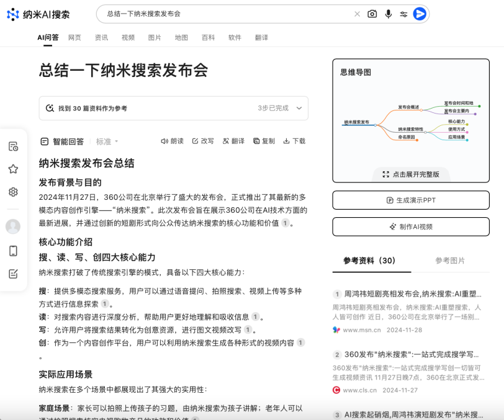Image resolution: width=504 pixels, height=420 pixels.
Task: Click the mobile phone icon in sidebar
Action: (x=13, y=251)
